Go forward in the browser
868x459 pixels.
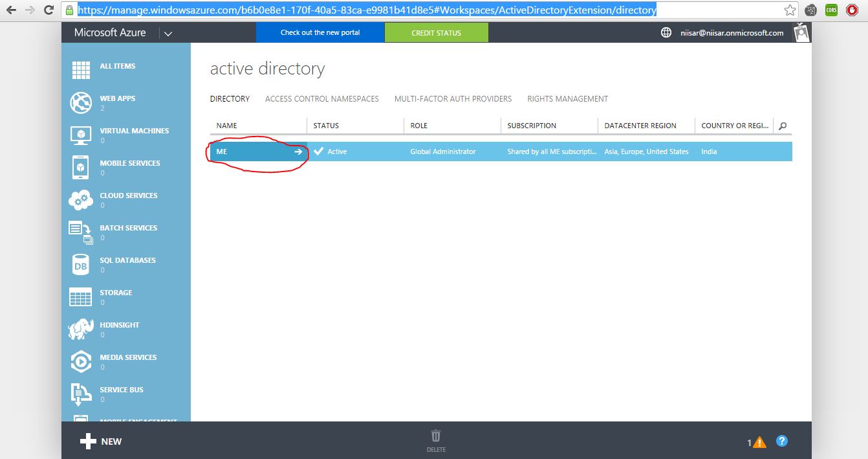[x=30, y=10]
